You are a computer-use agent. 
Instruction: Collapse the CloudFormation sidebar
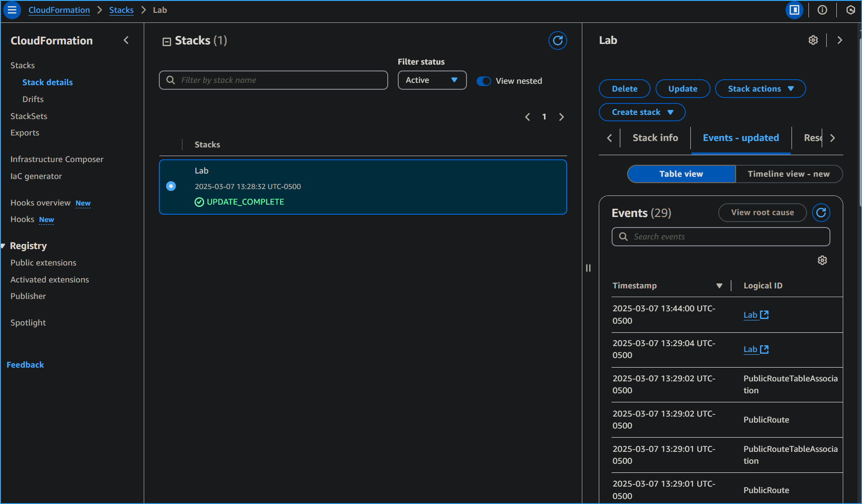coord(126,40)
